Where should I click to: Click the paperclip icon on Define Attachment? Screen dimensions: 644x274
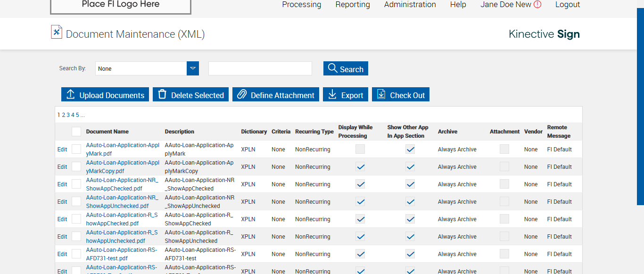[242, 94]
